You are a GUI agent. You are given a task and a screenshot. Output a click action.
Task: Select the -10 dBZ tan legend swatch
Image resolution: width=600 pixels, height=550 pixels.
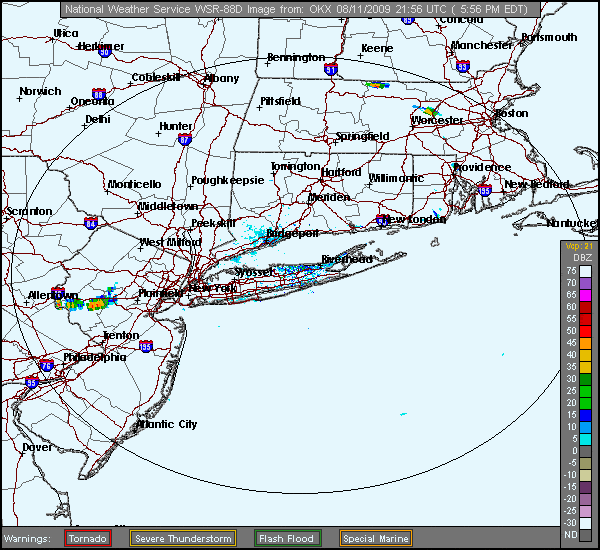coord(585,475)
